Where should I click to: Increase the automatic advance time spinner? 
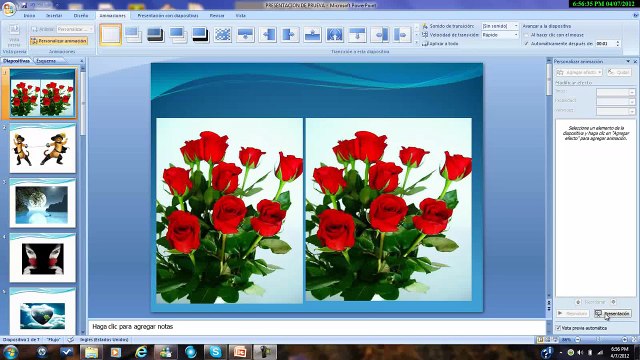(x=618, y=42)
